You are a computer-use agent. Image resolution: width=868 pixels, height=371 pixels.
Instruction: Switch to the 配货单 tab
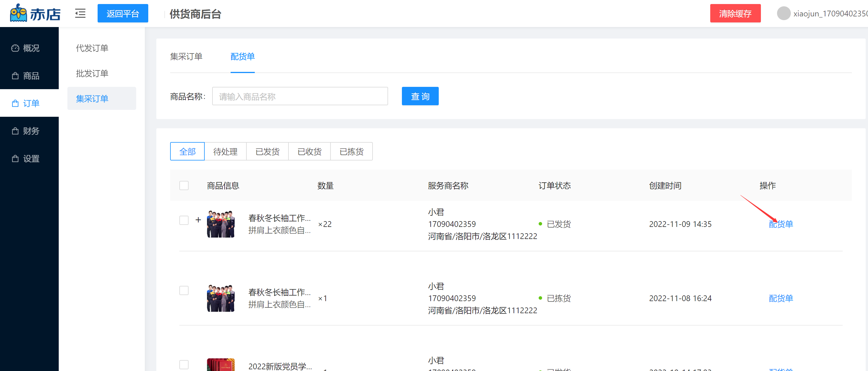(243, 57)
